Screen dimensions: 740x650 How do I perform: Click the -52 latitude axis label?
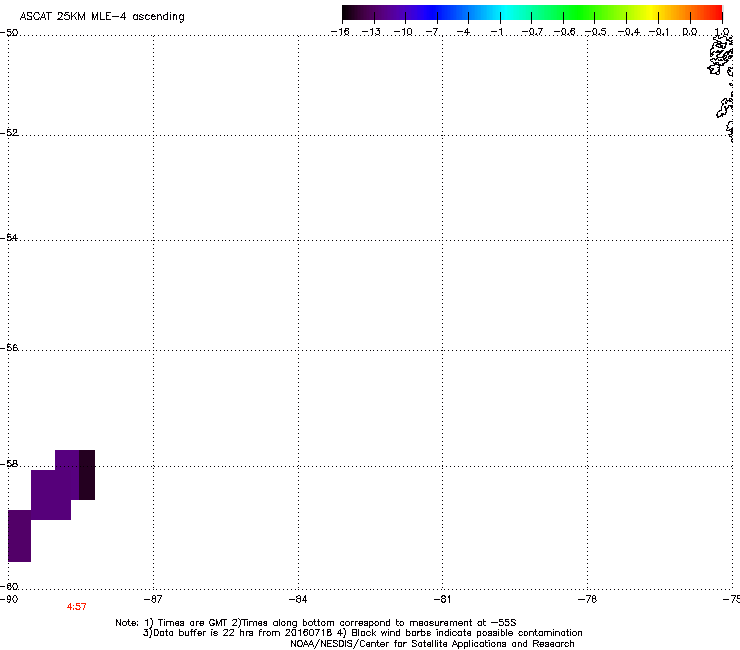click(9, 133)
